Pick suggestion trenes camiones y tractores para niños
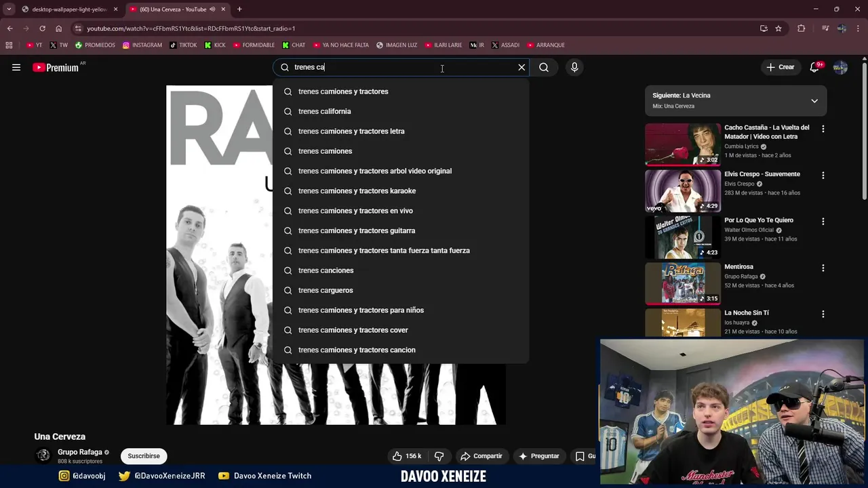 click(x=401, y=310)
